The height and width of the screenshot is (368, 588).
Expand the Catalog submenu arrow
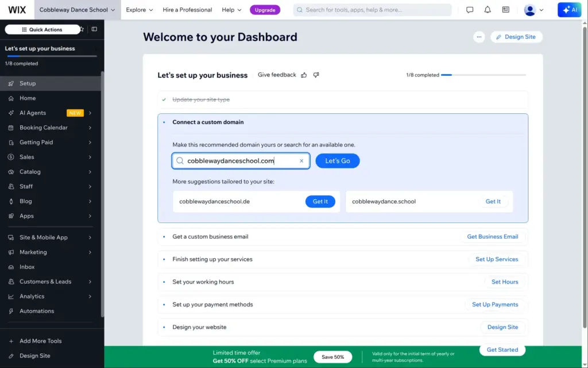coord(90,171)
